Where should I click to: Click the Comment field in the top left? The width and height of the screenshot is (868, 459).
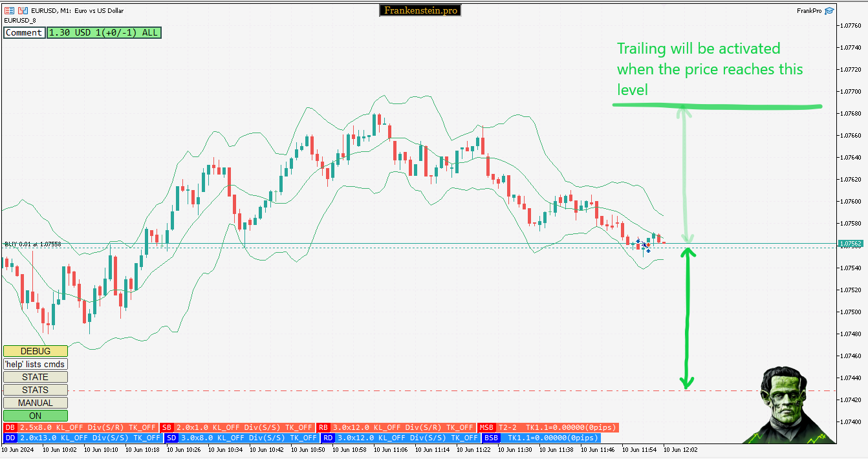24,32
